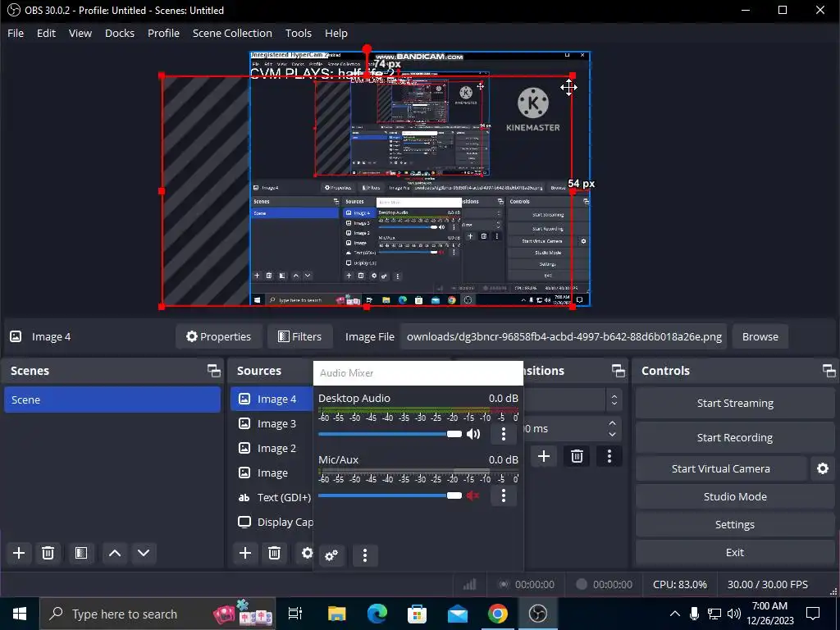Open the Windows Start menu
840x630 pixels.
(20, 614)
